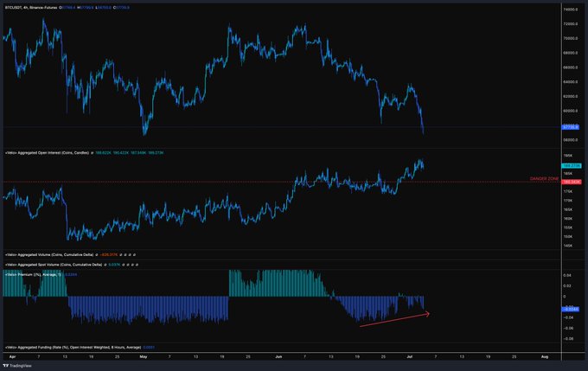
Task: Click the 74000 price scale label
Action: point(570,9)
